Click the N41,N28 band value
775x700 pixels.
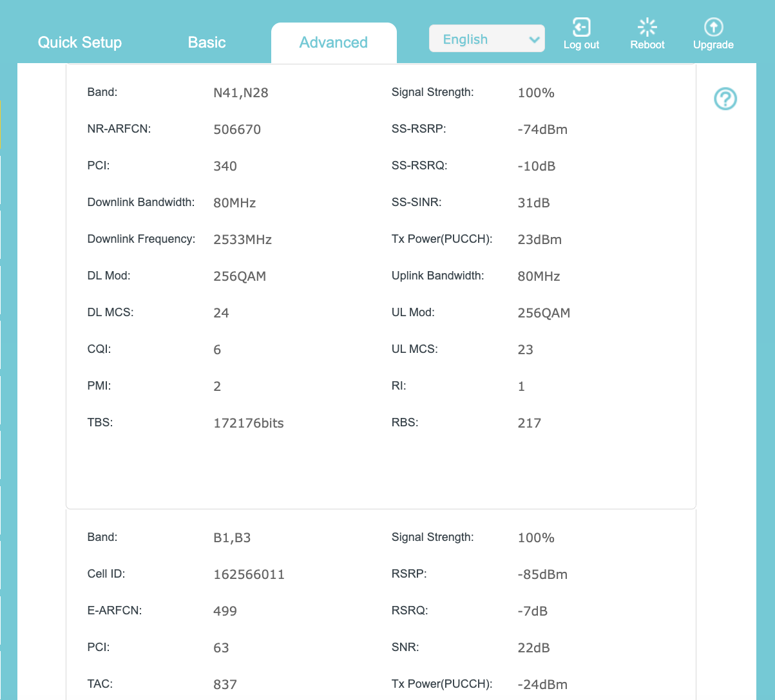click(240, 93)
